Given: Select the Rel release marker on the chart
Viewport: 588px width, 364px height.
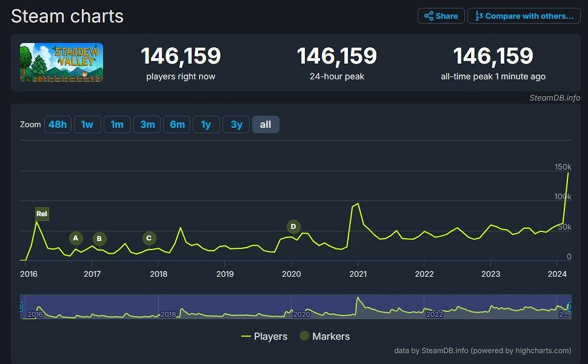Looking at the screenshot, I should [x=41, y=214].
